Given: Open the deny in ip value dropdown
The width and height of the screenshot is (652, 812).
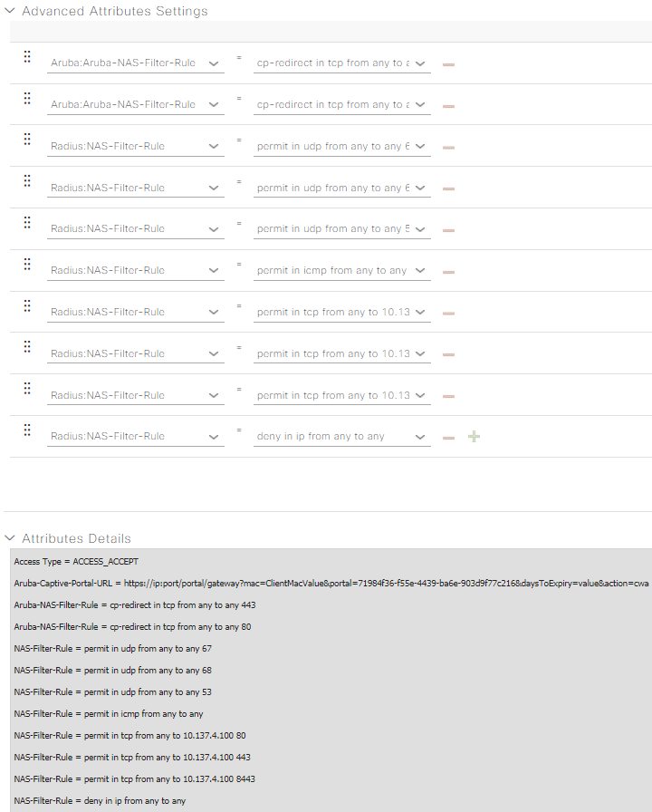Looking at the screenshot, I should pos(342,437).
